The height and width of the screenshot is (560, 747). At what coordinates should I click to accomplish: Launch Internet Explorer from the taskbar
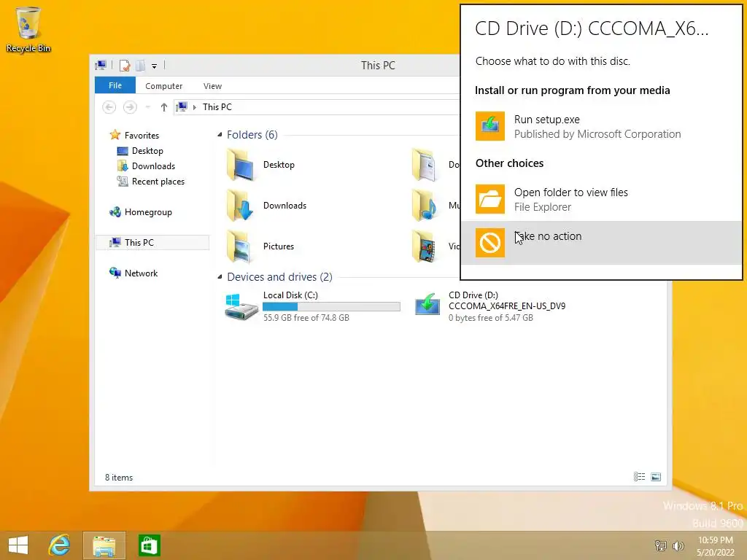tap(60, 545)
